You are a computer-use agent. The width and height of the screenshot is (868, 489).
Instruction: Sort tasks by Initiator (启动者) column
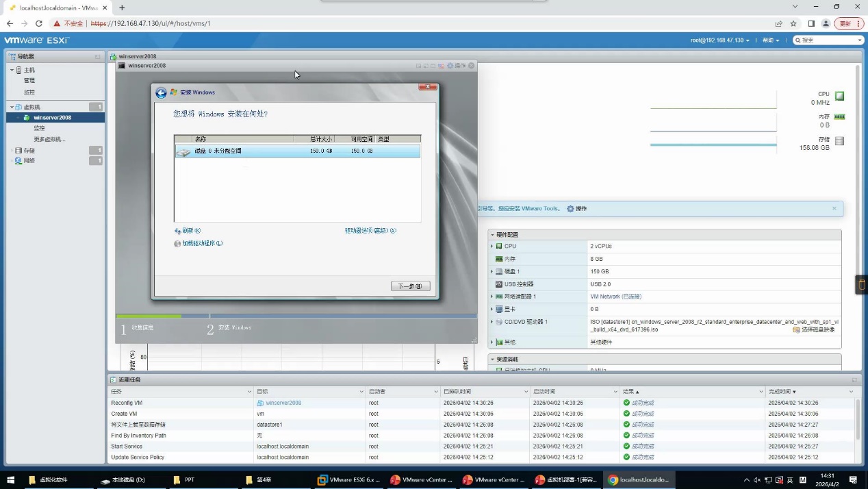403,391
